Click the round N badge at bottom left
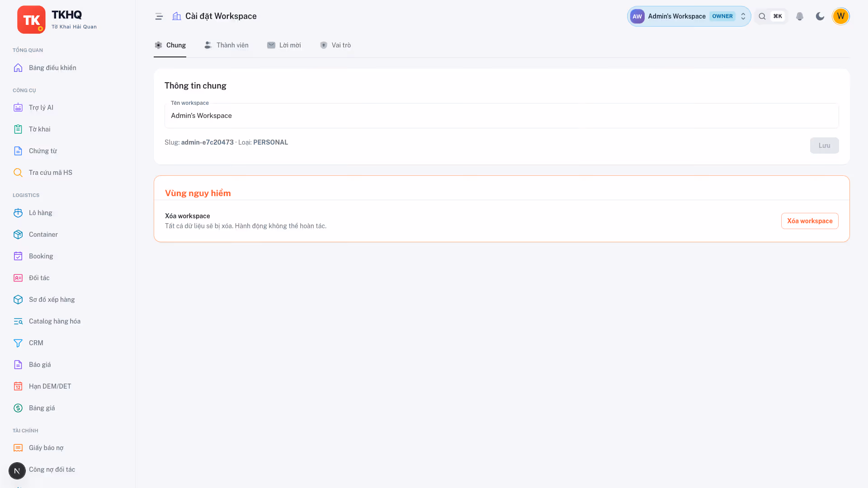Viewport: 868px width, 488px height. point(17,471)
